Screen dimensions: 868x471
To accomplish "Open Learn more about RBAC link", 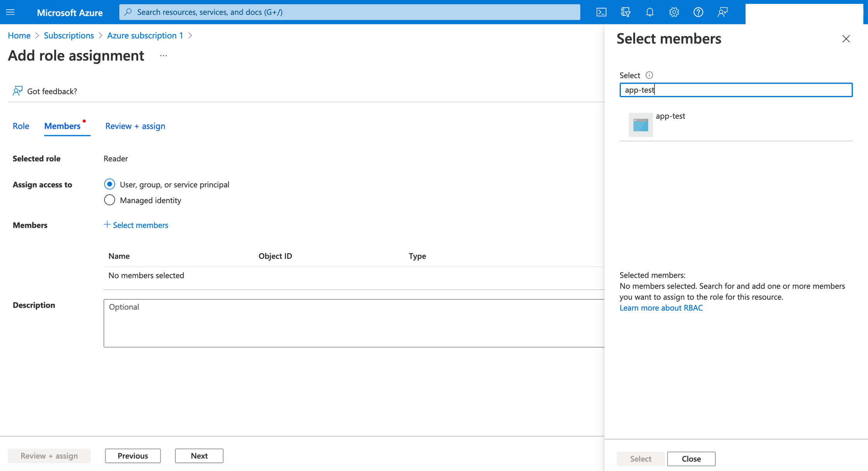I will (x=661, y=308).
